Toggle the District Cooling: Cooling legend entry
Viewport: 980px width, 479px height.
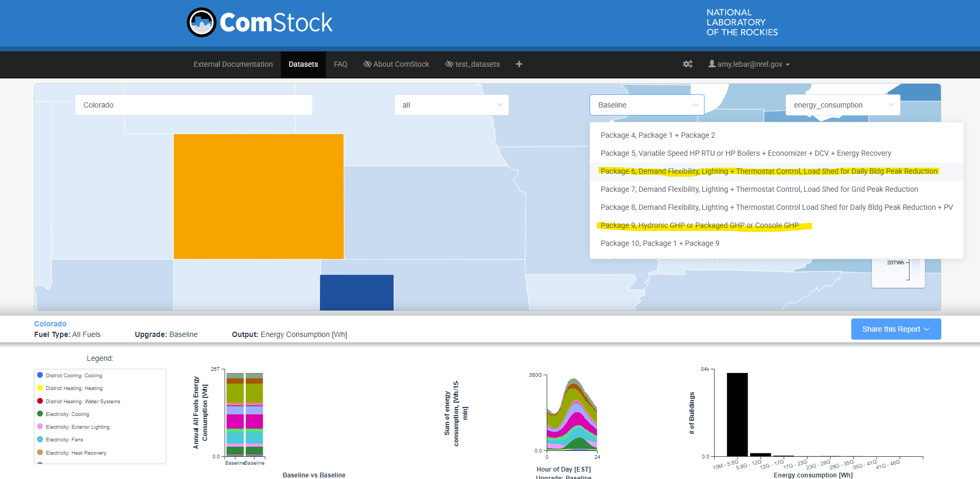tap(74, 375)
